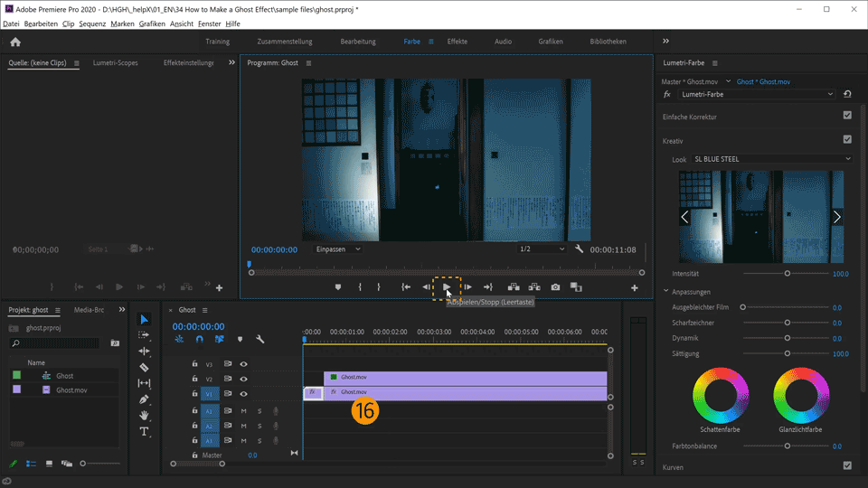Screen dimensions: 868x488
Task: Click the Add Marker icon in the program monitor
Action: (339, 287)
